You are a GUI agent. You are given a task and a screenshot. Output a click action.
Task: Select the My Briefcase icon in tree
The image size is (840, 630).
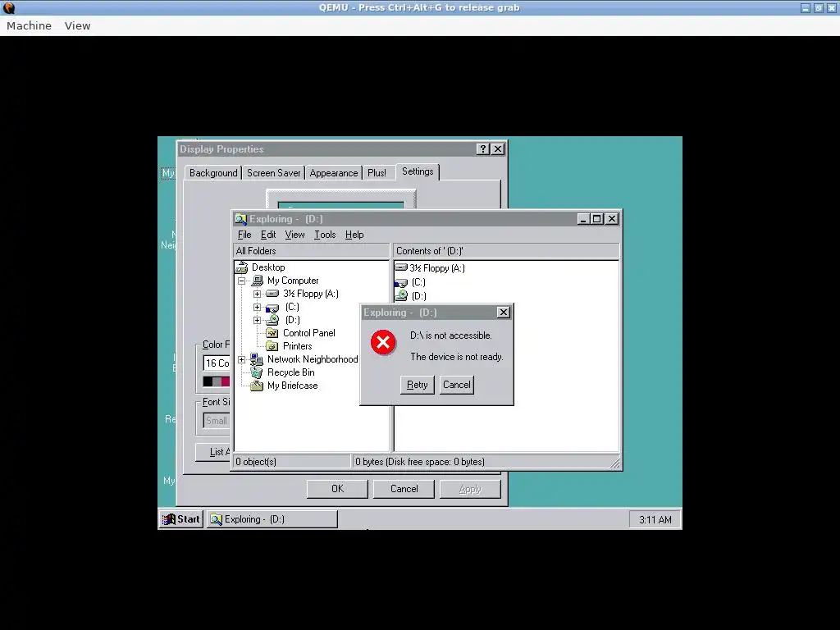(257, 386)
